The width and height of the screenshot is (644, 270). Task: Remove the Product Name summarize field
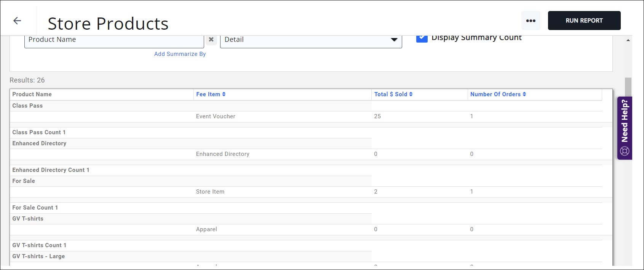click(x=211, y=40)
